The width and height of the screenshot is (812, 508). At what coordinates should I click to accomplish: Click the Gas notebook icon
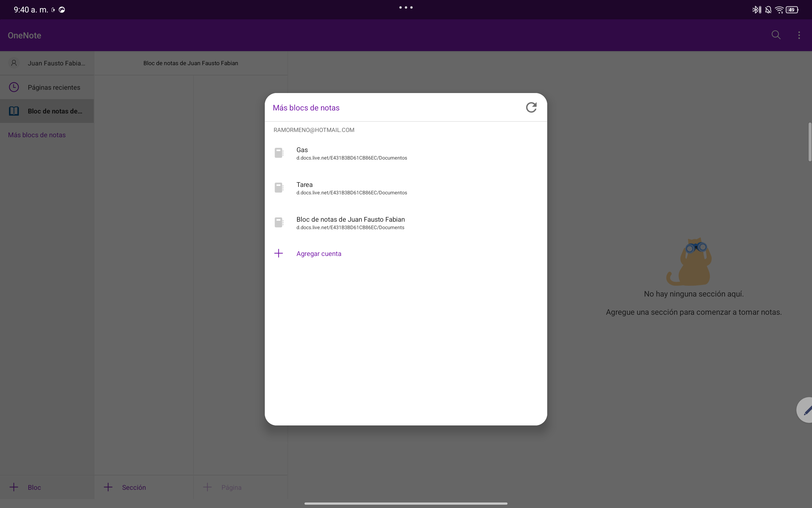pyautogui.click(x=279, y=153)
